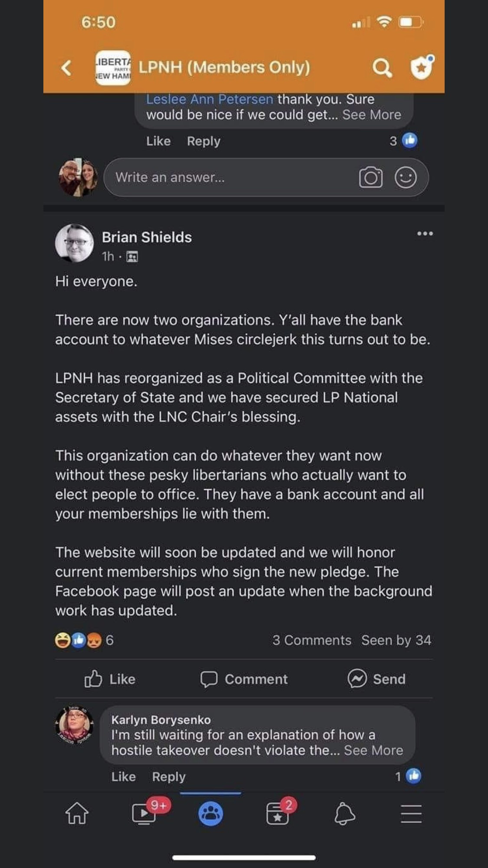This screenshot has width=488, height=868.
Task: Comment on Brian Shields' post
Action: [x=244, y=679]
